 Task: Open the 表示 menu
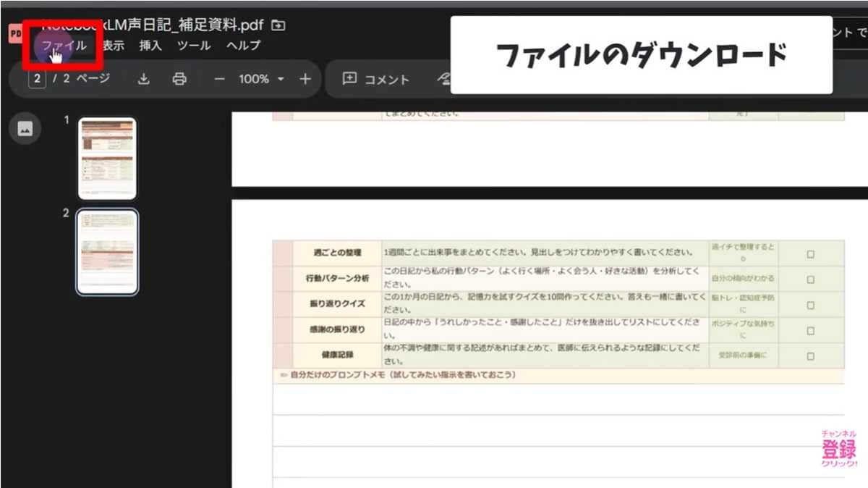point(113,46)
